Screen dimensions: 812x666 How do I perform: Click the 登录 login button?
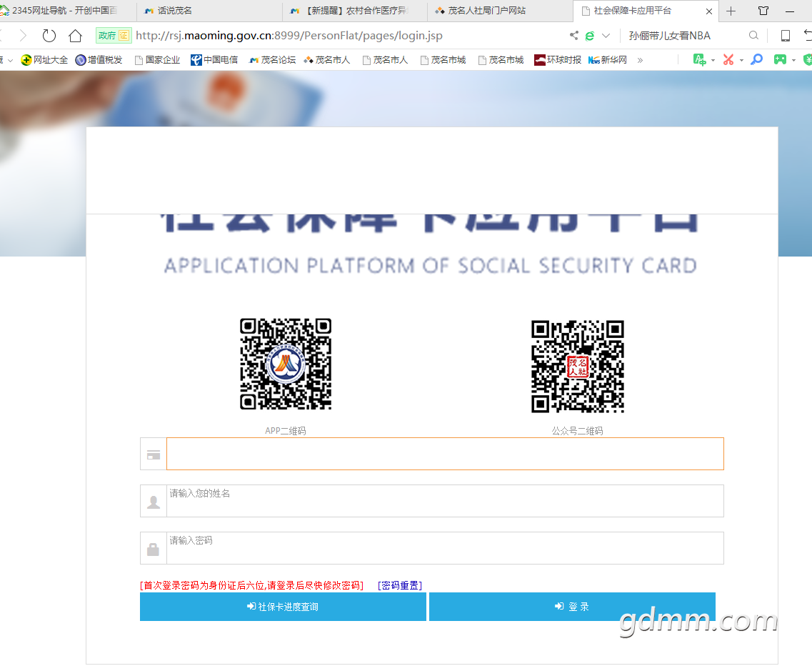click(572, 607)
